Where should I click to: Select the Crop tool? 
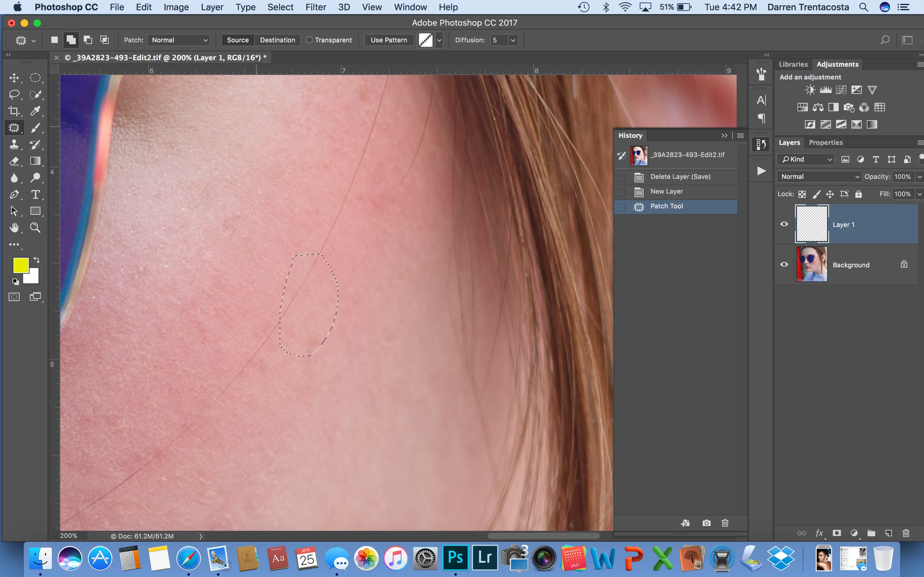[14, 111]
